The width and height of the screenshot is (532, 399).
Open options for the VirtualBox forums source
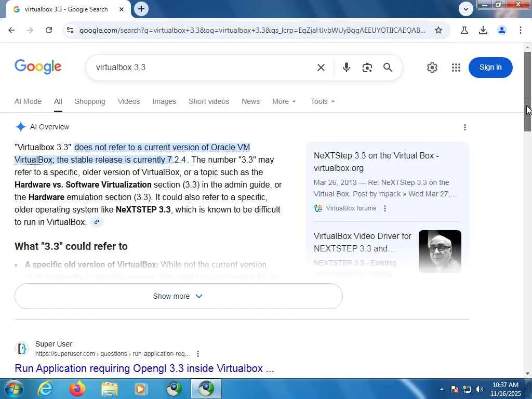coord(385,208)
